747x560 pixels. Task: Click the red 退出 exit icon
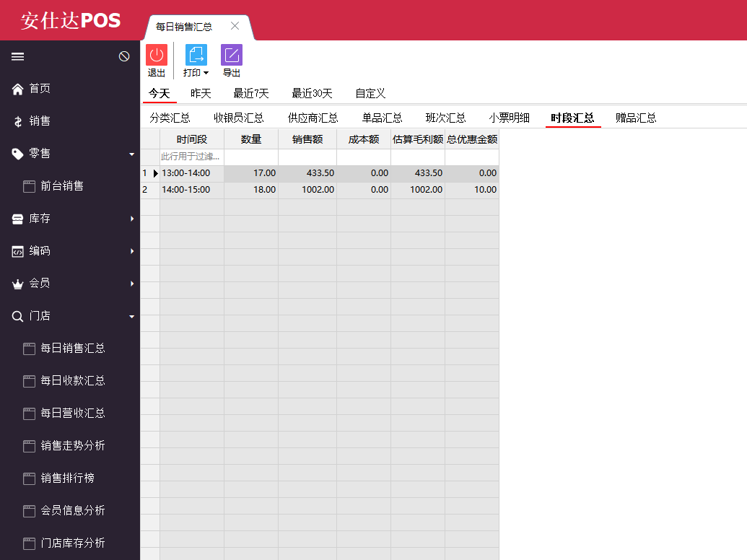(x=157, y=55)
